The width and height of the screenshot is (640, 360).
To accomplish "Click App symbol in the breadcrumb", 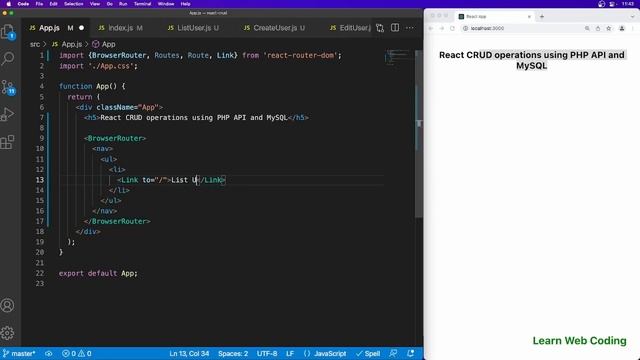I will coord(104,44).
